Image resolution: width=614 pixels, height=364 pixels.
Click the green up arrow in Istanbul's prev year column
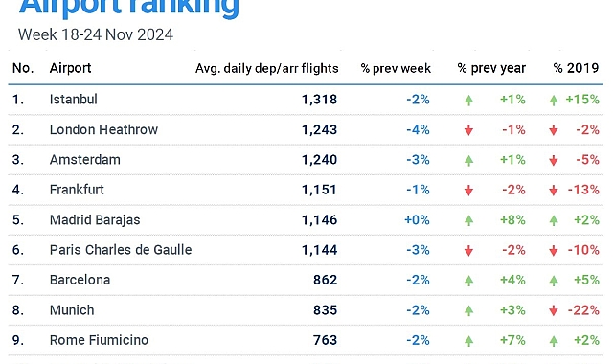tap(468, 101)
